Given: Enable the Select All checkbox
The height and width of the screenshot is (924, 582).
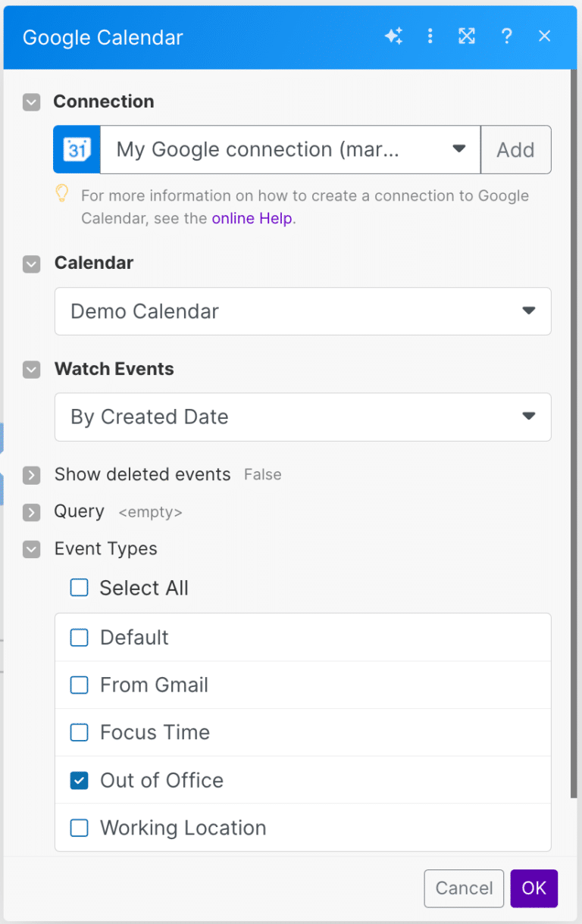Looking at the screenshot, I should pyautogui.click(x=79, y=588).
